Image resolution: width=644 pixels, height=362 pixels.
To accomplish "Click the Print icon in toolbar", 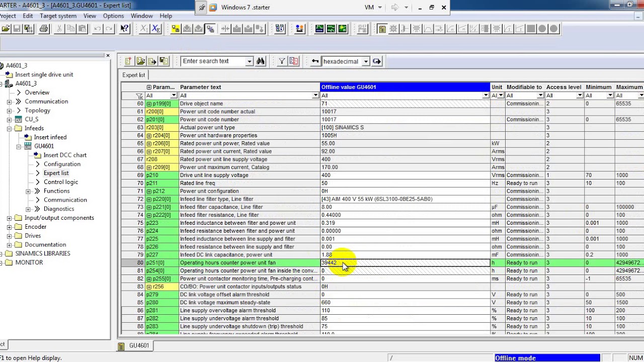I will (x=44, y=29).
